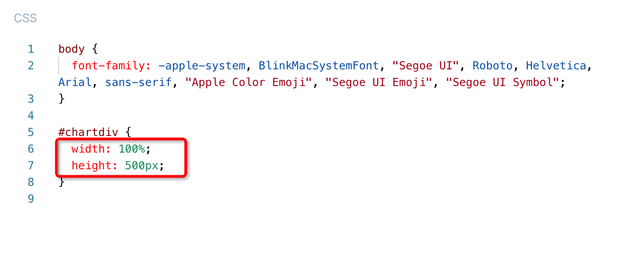The image size is (644, 271).
Task: Click line number 7 in gutter
Action: pyautogui.click(x=31, y=166)
